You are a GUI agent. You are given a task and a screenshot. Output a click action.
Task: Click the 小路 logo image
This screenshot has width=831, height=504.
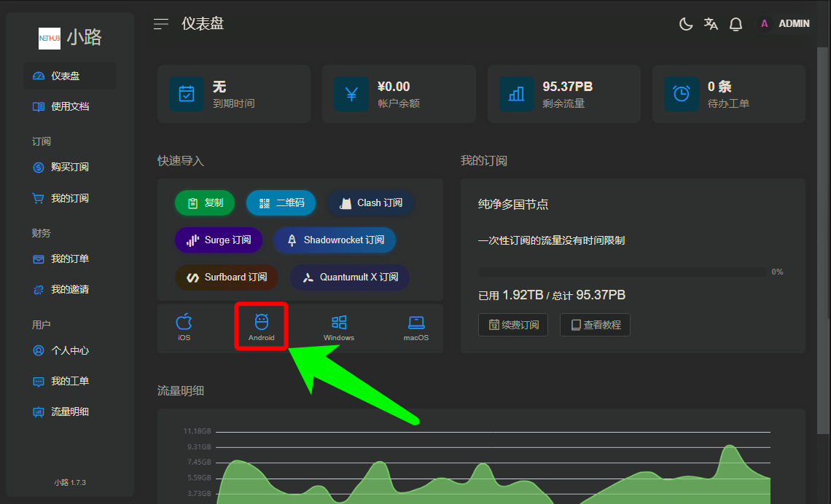pos(50,38)
